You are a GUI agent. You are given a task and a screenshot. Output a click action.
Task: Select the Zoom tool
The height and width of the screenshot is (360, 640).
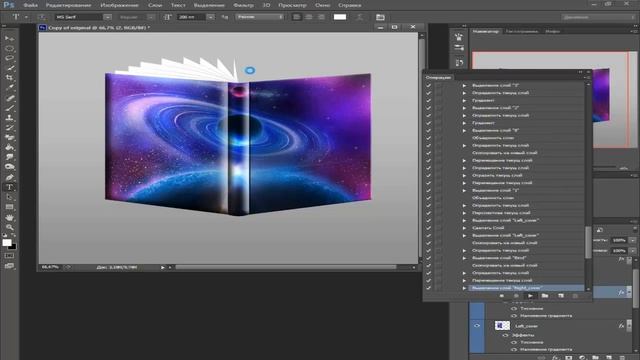[x=9, y=227]
